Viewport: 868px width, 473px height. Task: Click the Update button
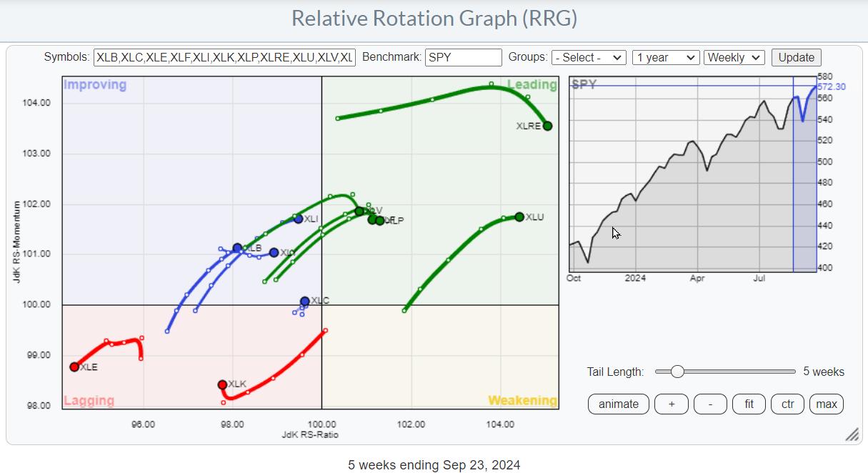coord(796,57)
